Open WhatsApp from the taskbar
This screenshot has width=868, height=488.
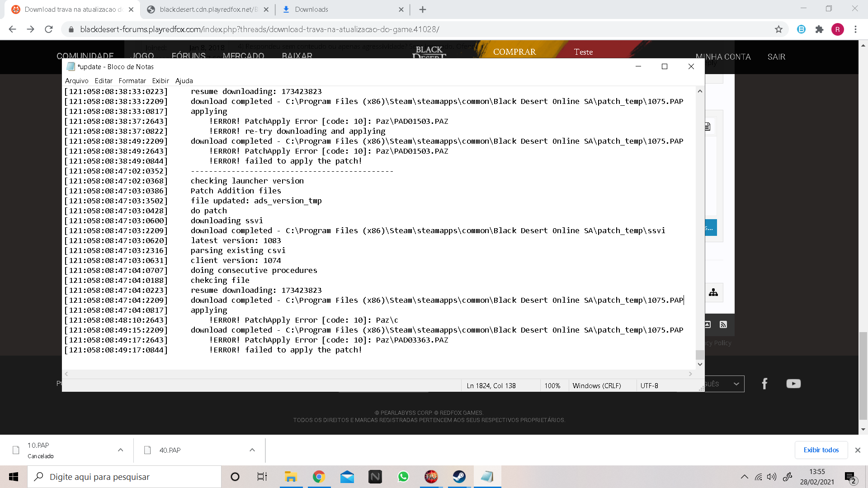(403, 477)
